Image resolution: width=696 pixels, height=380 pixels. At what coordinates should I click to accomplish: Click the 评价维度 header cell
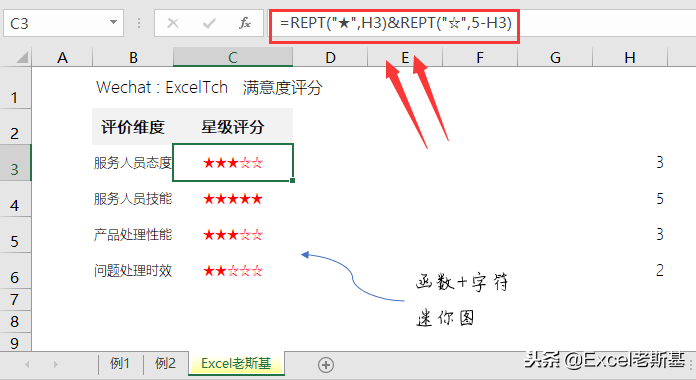(133, 127)
